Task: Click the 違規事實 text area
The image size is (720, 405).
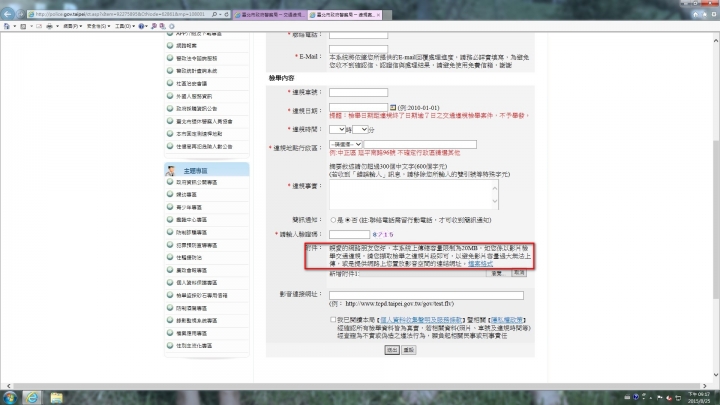Action: 413,195
